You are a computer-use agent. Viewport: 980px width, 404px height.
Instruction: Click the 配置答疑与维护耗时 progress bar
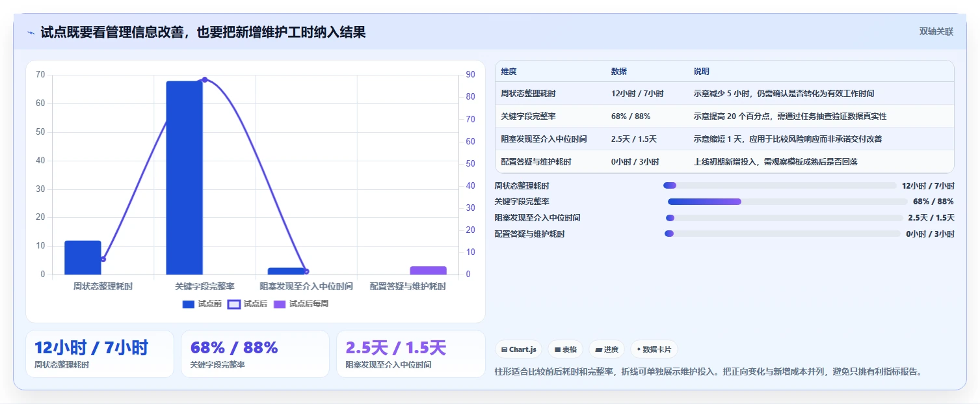pyautogui.click(x=783, y=234)
